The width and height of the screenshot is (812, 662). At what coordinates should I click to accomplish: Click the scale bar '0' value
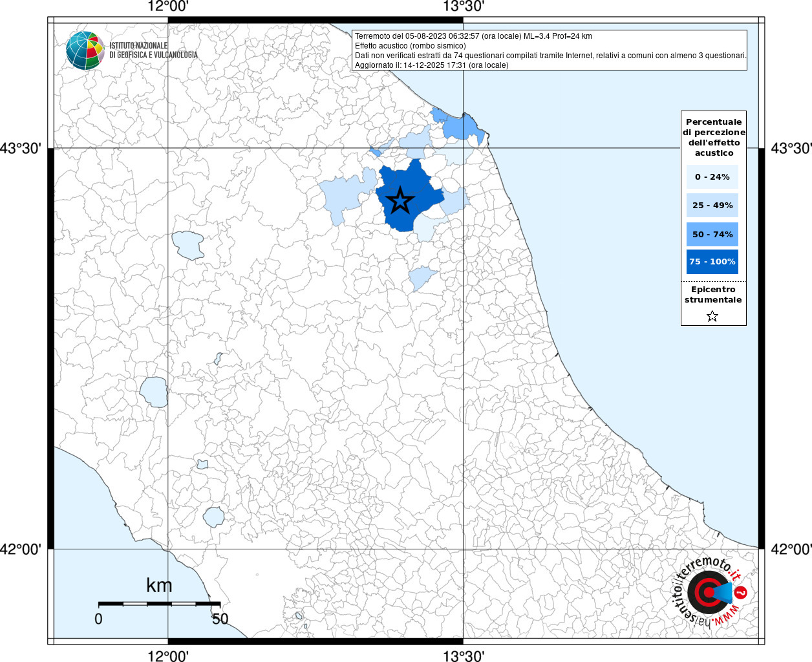[x=98, y=619]
